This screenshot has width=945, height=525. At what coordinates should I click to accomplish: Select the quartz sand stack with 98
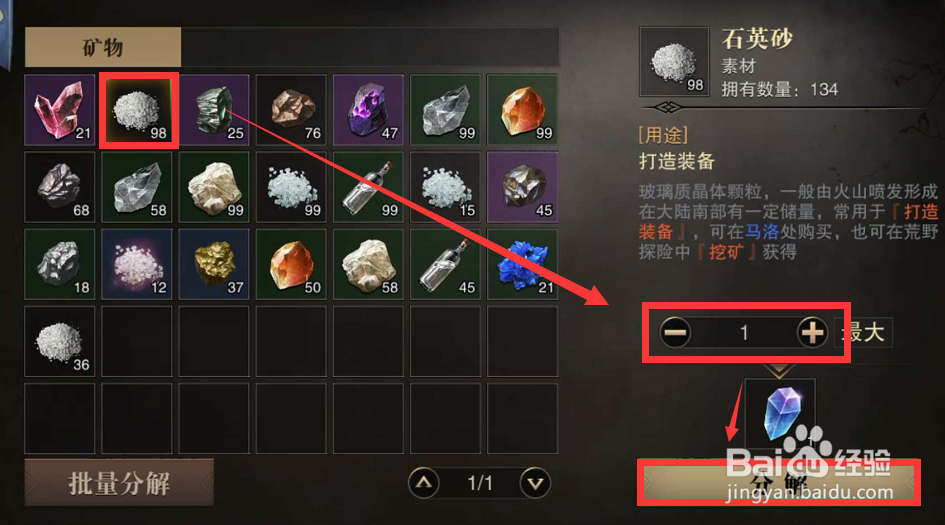[139, 110]
